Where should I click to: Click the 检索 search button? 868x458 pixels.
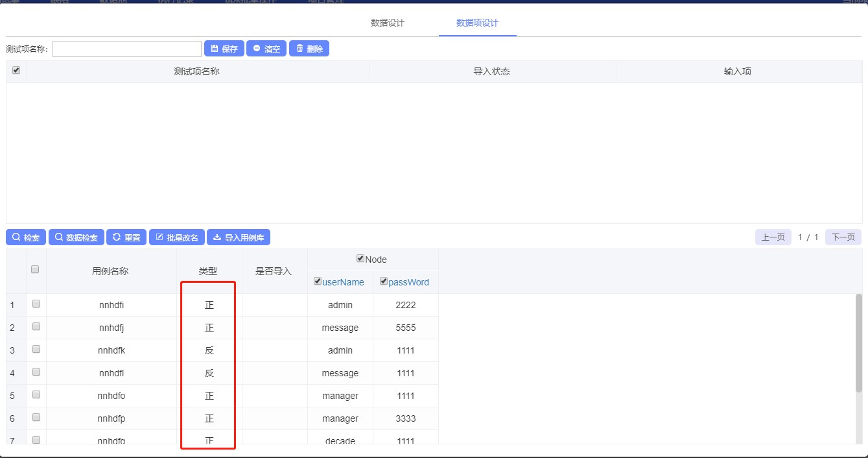[x=26, y=237]
